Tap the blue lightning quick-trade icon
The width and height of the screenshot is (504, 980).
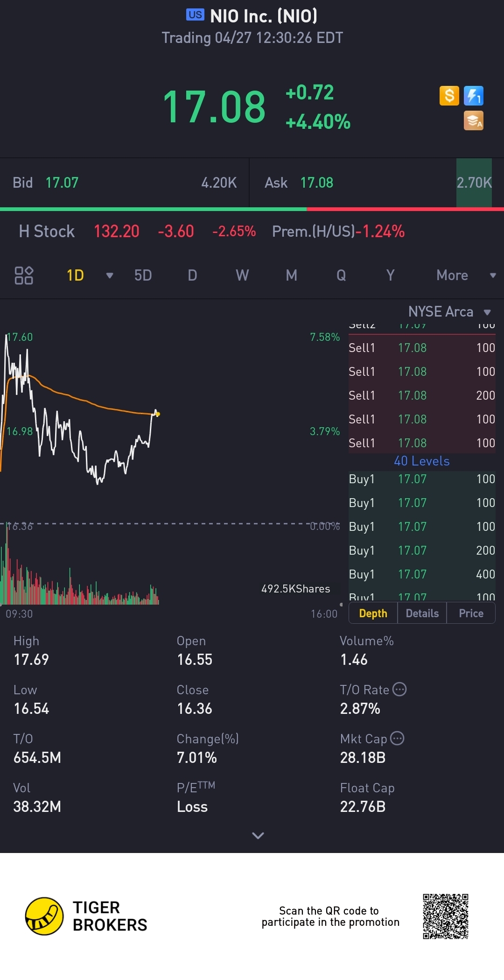[x=474, y=96]
